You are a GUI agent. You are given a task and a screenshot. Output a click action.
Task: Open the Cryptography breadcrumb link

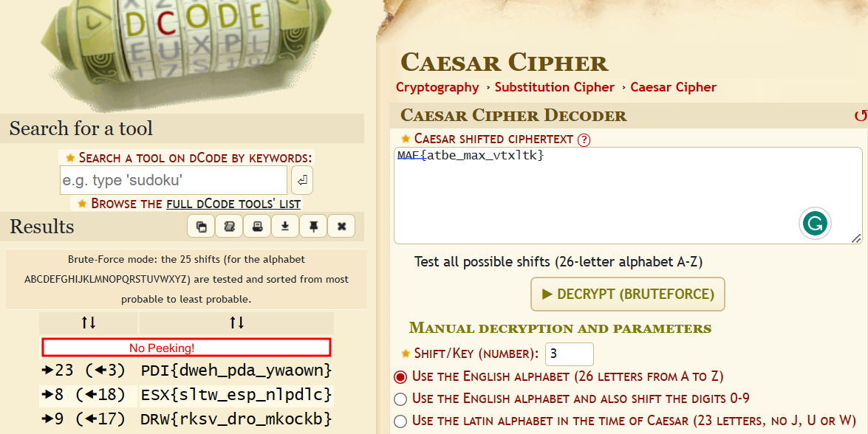(437, 87)
